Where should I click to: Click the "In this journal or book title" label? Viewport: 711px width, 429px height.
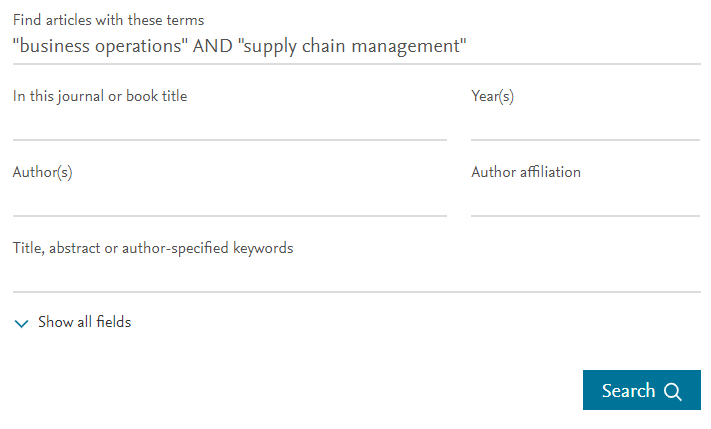100,96
